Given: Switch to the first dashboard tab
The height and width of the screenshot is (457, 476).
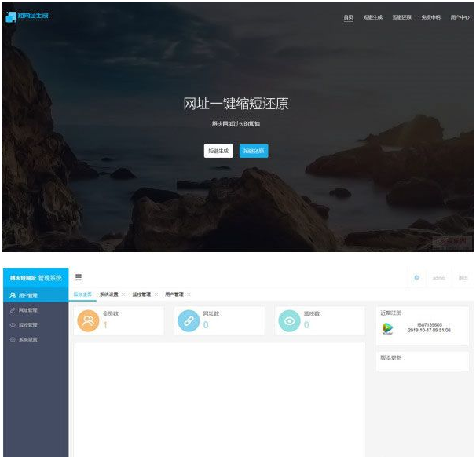Looking at the screenshot, I should click(82, 294).
